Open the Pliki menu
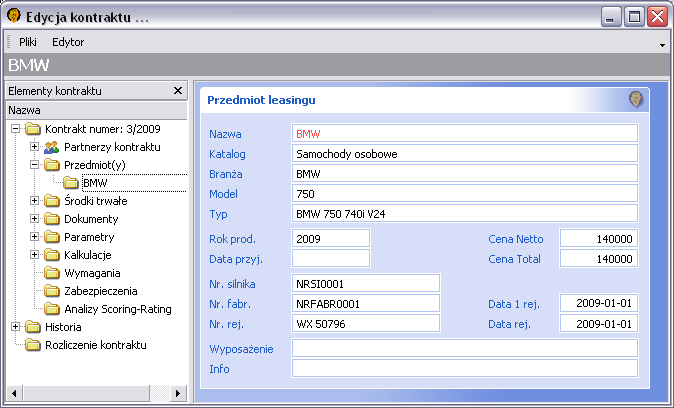The width and height of the screenshot is (674, 408). 28,42
